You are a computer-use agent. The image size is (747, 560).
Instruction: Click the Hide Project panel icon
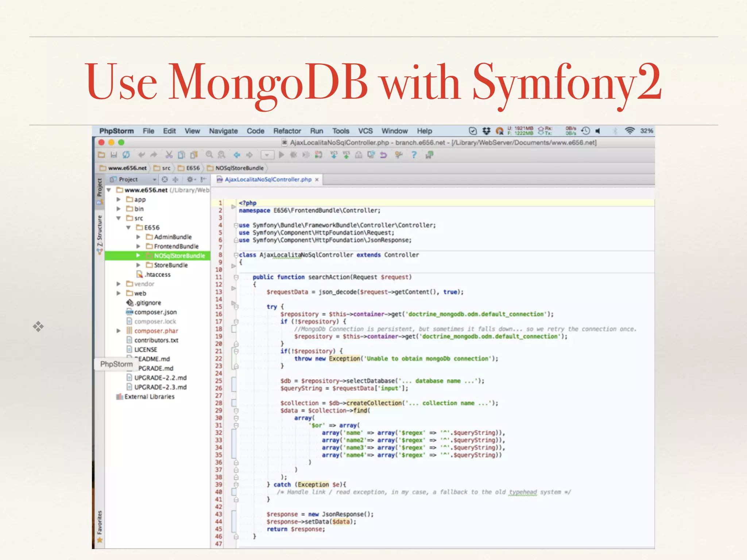(203, 179)
